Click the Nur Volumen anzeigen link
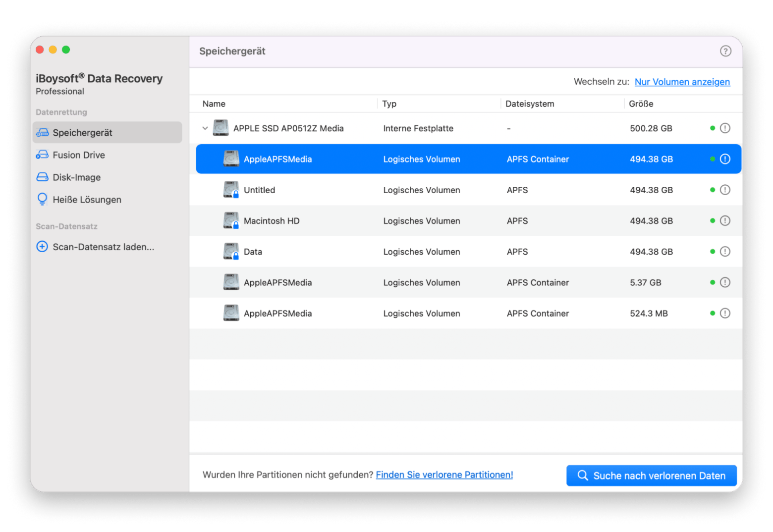 (682, 82)
